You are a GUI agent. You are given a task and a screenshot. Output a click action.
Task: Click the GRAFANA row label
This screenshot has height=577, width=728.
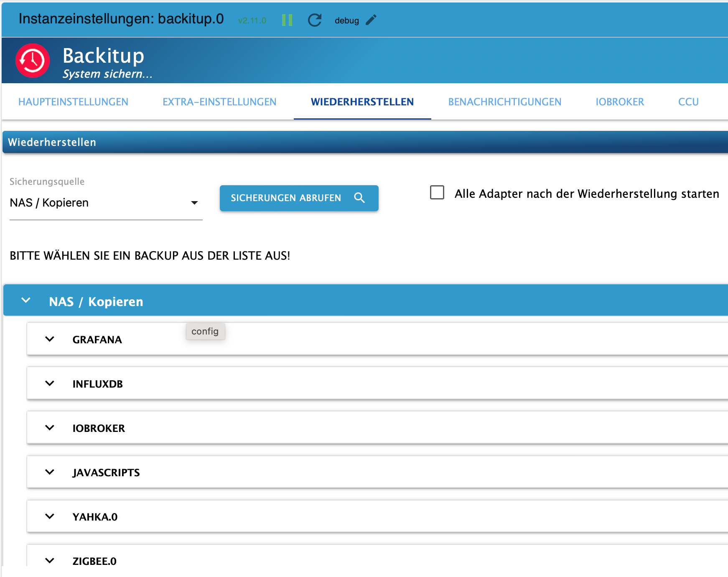[x=97, y=340]
